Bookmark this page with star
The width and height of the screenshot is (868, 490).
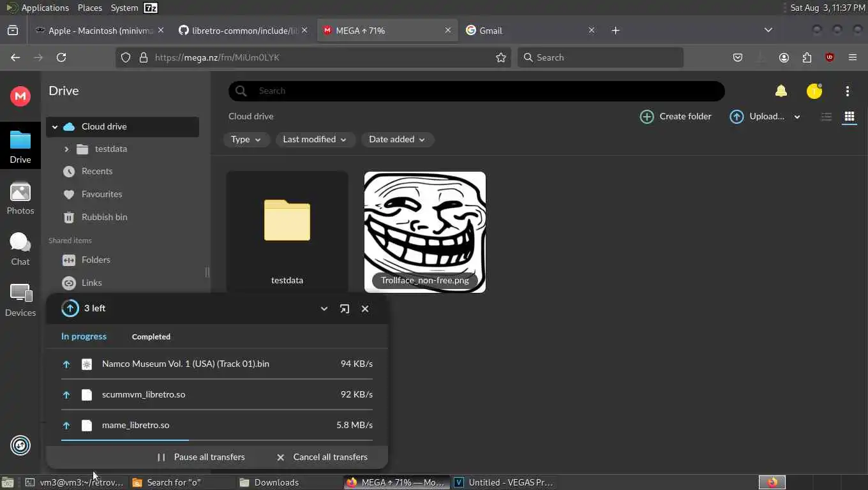(501, 57)
